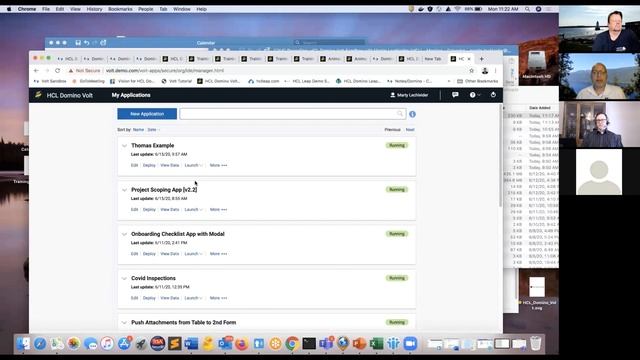Open Volt Tutorial bookmark

click(x=177, y=81)
